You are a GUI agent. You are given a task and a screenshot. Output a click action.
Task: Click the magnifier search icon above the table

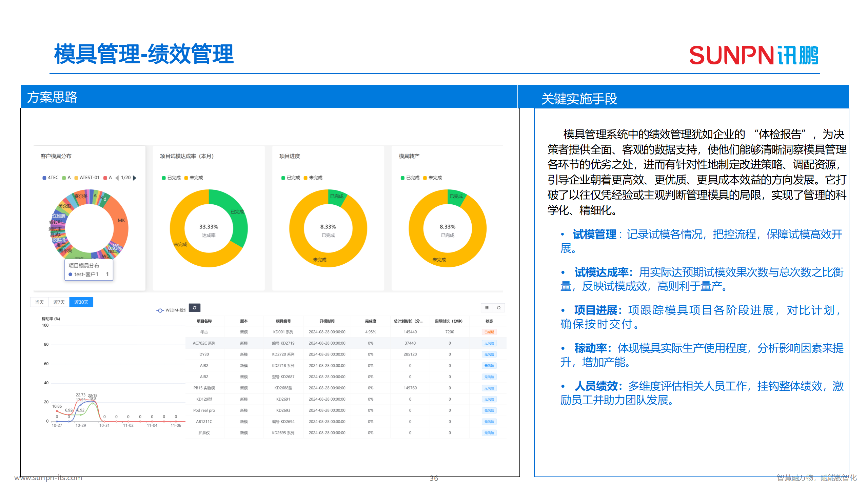pyautogui.click(x=499, y=308)
